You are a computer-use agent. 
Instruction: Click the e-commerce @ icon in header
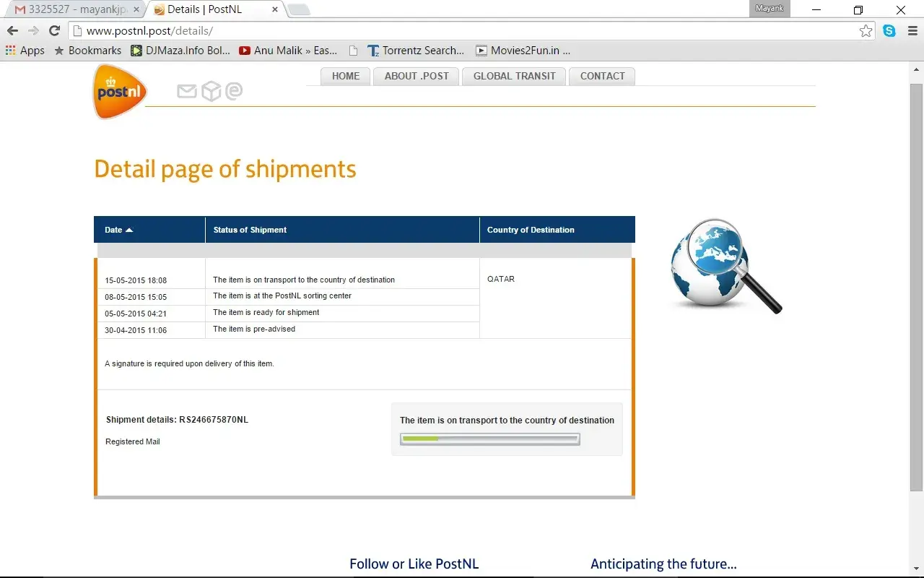[234, 91]
